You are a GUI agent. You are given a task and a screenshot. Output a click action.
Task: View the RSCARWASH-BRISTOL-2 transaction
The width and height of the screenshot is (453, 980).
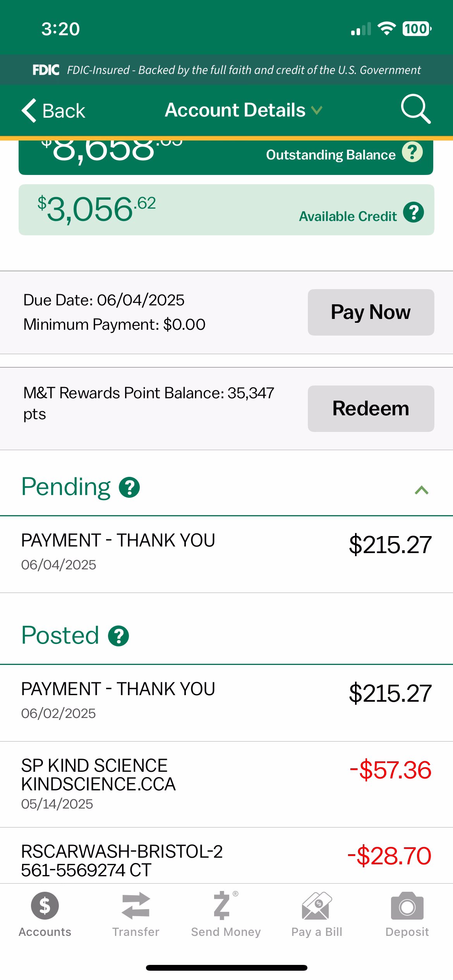[226, 860]
